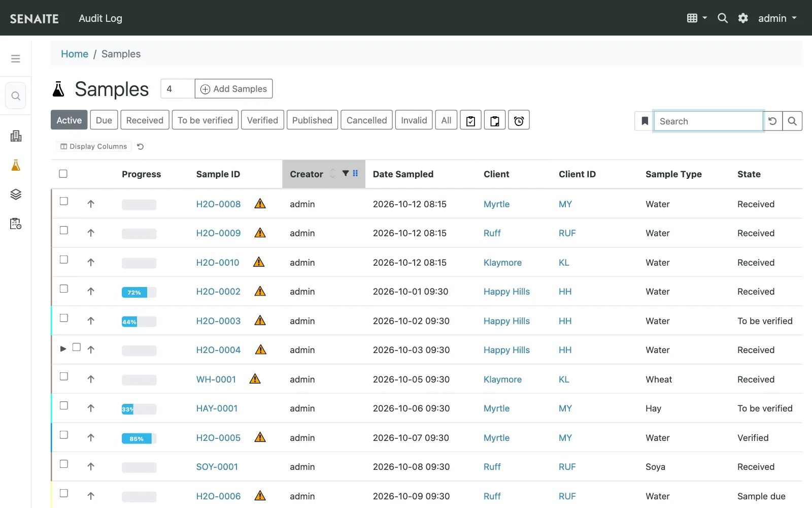Select the checkbox for H2O-0004
This screenshot has height=508, width=812.
point(77,347)
